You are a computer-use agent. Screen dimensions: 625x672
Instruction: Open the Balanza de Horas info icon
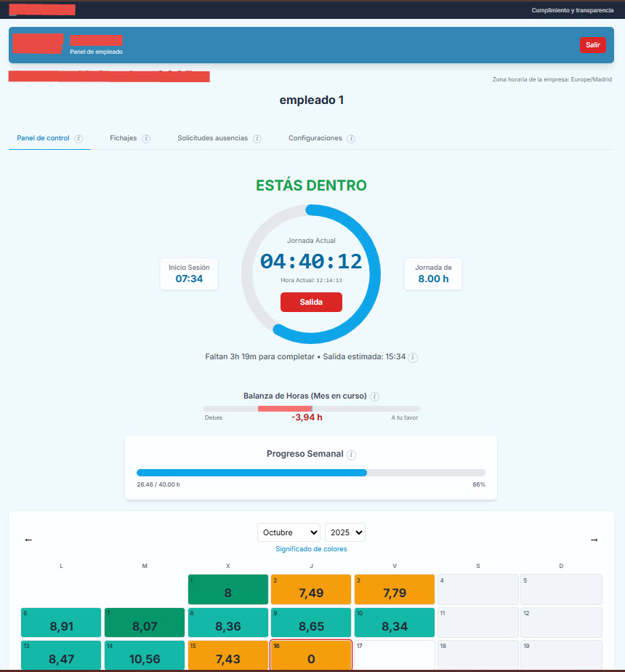pyautogui.click(x=375, y=396)
